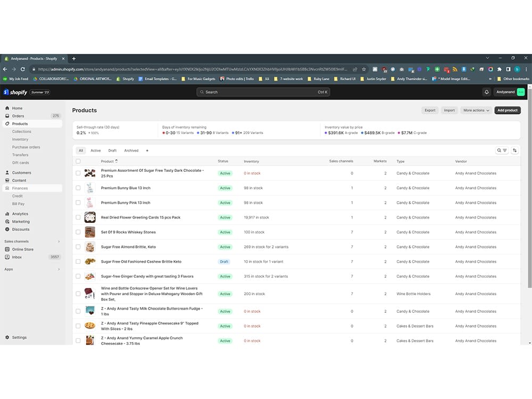
Task: Check the Sugar Free Almond Brittle row
Action: [78, 247]
